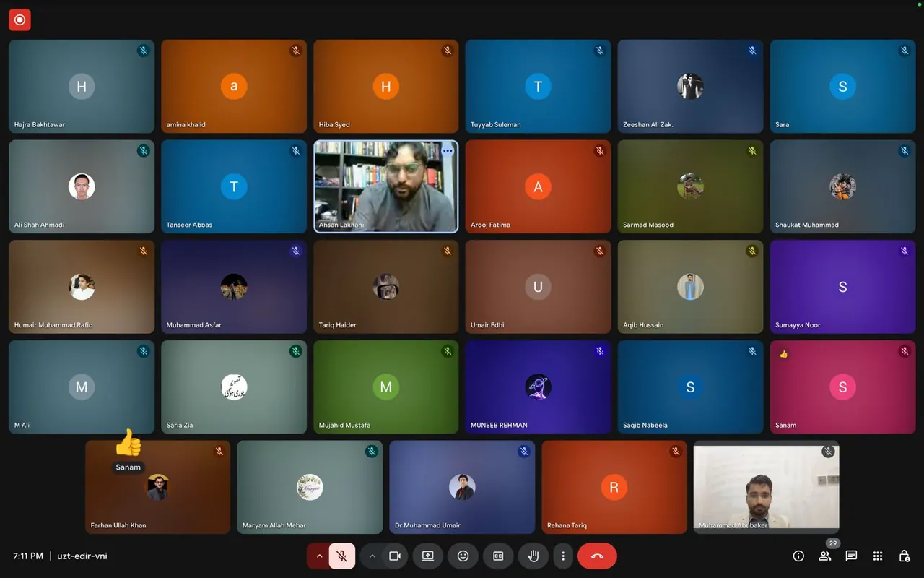This screenshot has width=924, height=578.
Task: Open the chat messages icon
Action: click(x=851, y=556)
